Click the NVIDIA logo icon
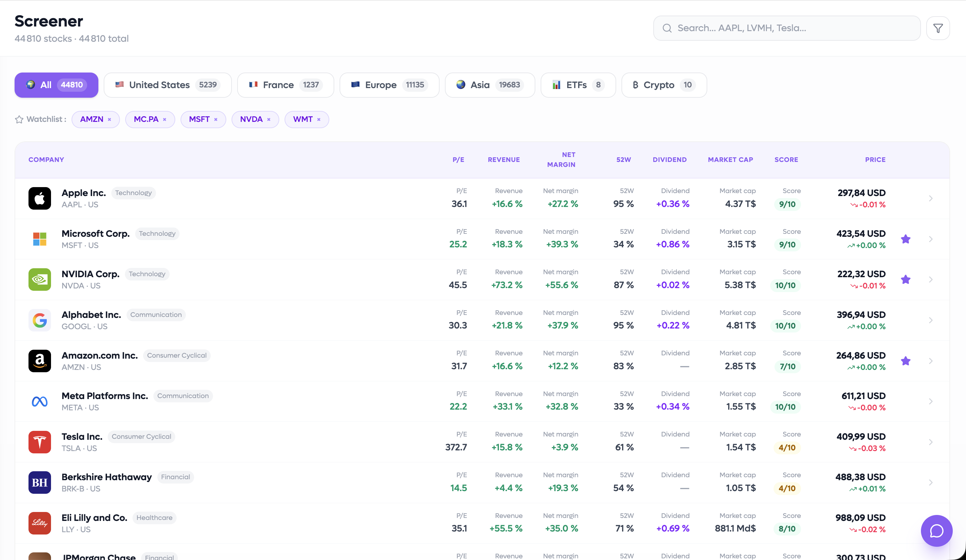Viewport: 966px width, 560px height. coord(39,280)
